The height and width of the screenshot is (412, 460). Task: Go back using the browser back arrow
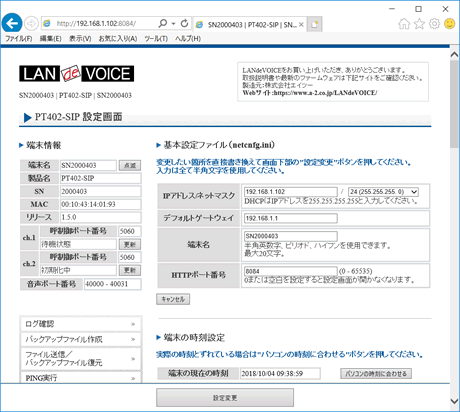click(x=12, y=23)
